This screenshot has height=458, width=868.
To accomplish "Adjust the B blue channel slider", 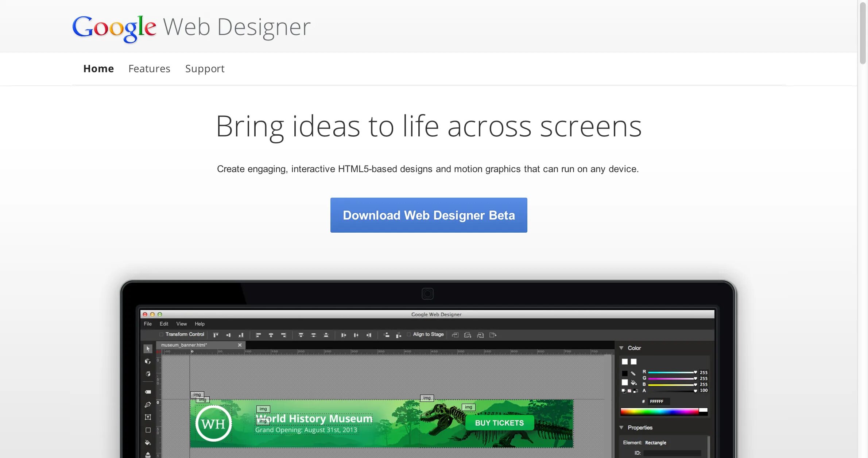I will click(x=672, y=384).
